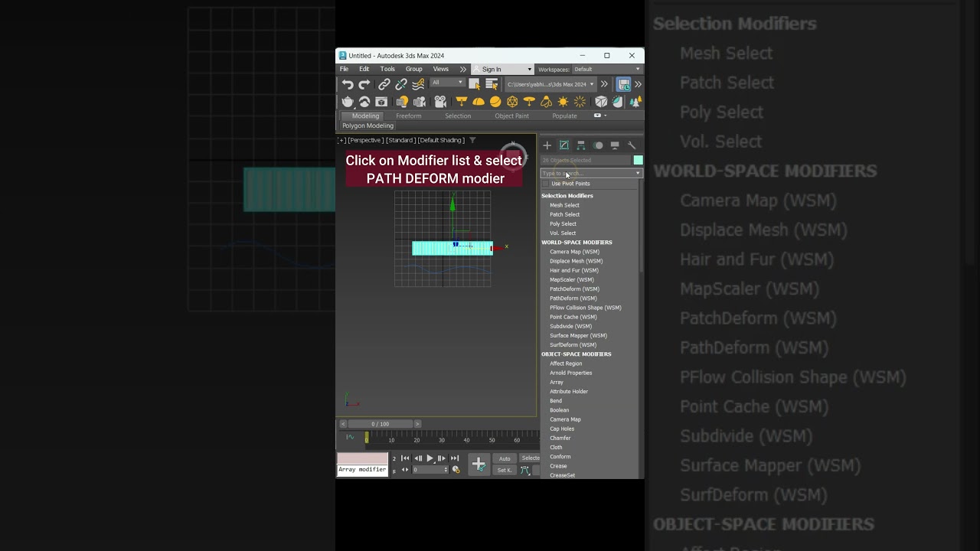980x551 pixels.
Task: Open the Views menu
Action: pyautogui.click(x=441, y=69)
